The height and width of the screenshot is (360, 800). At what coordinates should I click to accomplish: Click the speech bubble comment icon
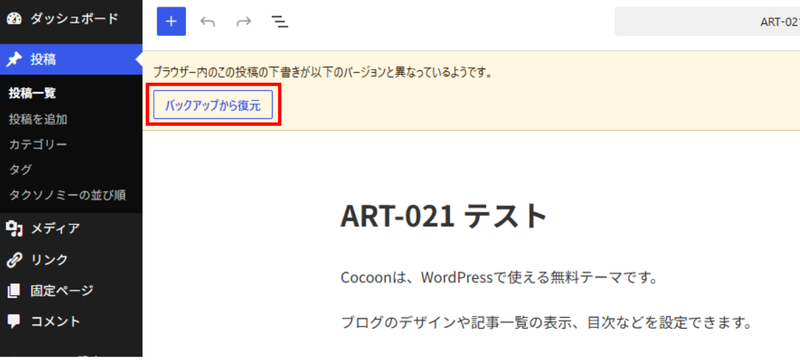[x=14, y=321]
